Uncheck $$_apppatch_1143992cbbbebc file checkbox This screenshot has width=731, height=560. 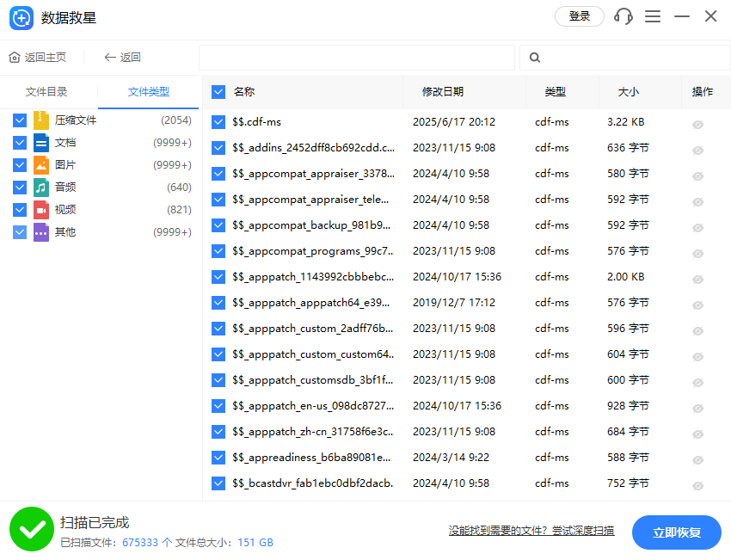tap(218, 277)
